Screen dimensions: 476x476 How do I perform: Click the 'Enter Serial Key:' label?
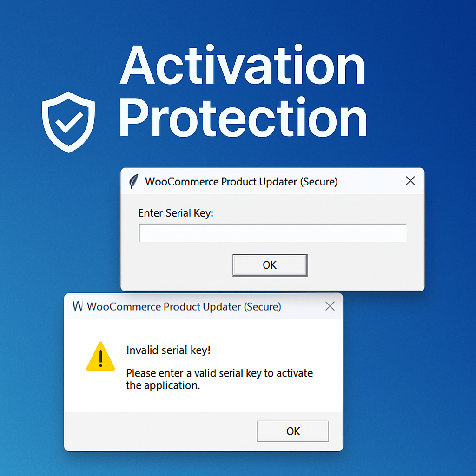(176, 213)
